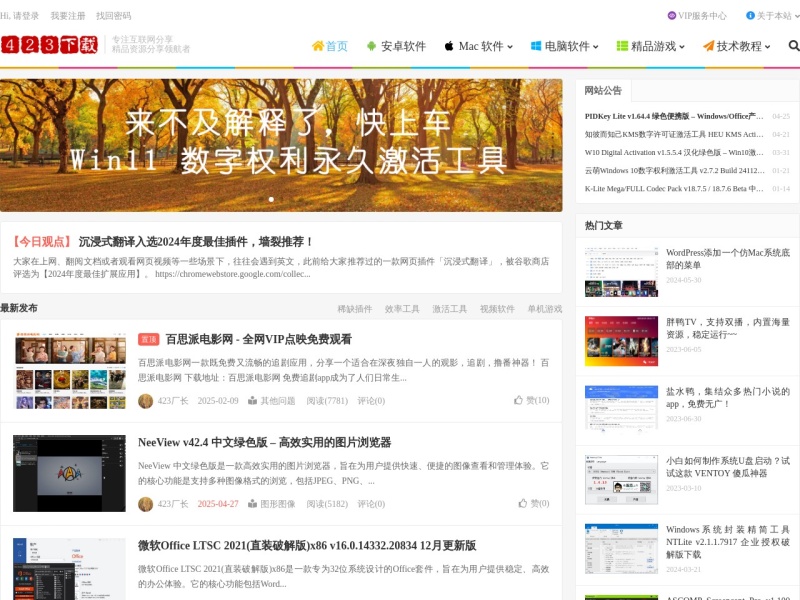
Task: Open NTLite article thumbnail
Action: (x=621, y=549)
